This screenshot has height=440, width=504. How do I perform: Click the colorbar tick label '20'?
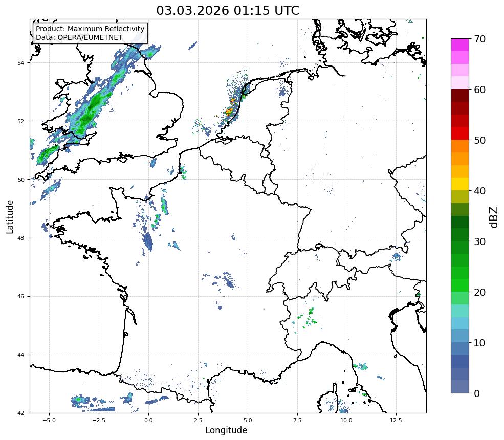click(x=479, y=292)
